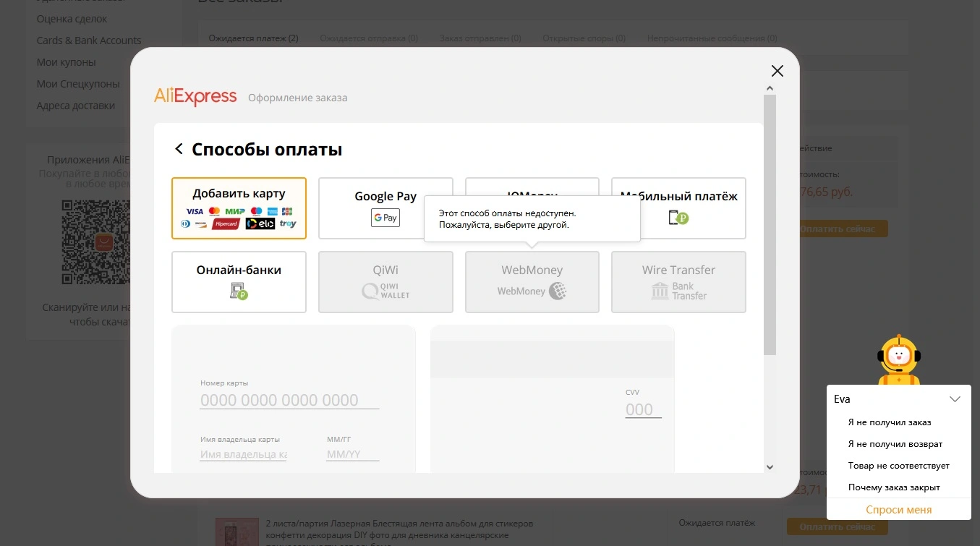Switch to Ожидается платёж (2) tab
This screenshot has width=980, height=546.
coord(253,38)
